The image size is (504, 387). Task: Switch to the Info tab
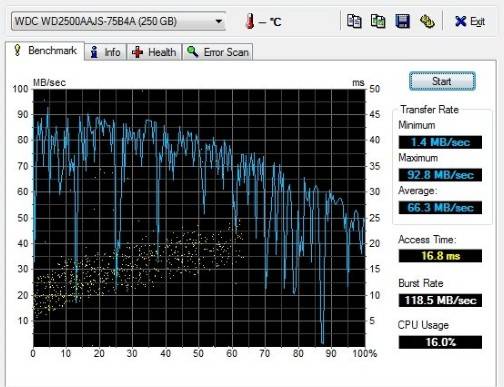105,52
